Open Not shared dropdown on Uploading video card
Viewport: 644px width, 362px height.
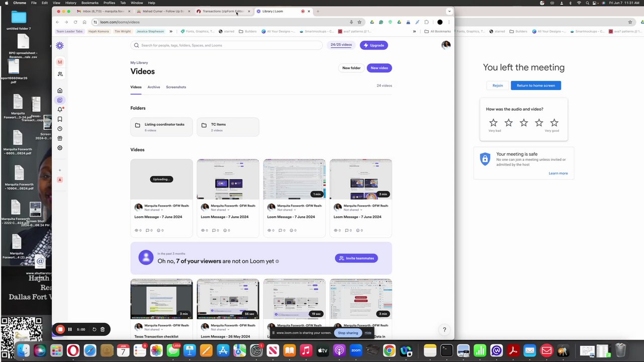[153, 210]
